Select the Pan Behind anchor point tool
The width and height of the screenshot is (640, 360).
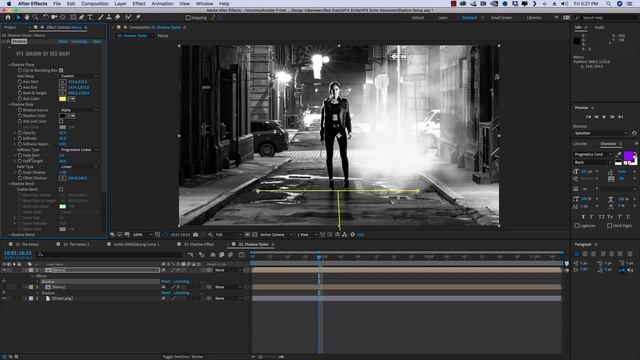click(x=63, y=18)
